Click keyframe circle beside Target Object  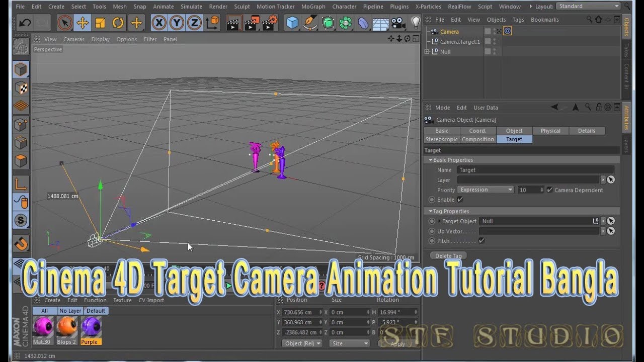click(432, 221)
